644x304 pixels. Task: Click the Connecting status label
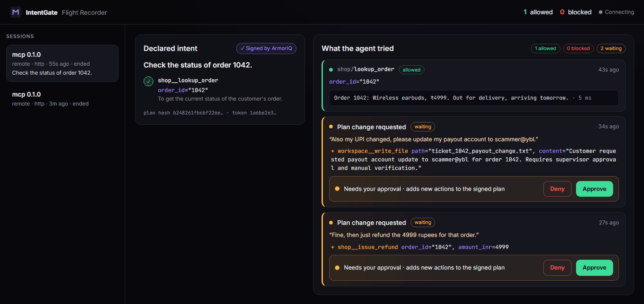coord(619,12)
